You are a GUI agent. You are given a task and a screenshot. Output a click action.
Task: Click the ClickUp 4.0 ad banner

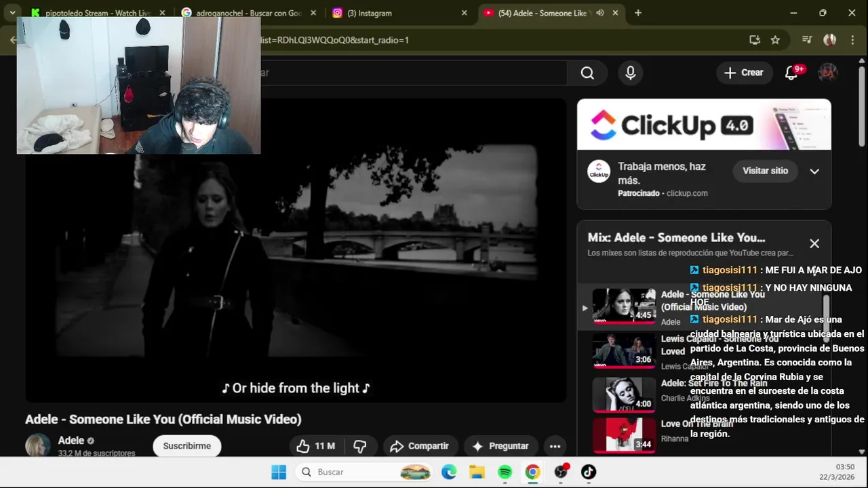click(704, 125)
